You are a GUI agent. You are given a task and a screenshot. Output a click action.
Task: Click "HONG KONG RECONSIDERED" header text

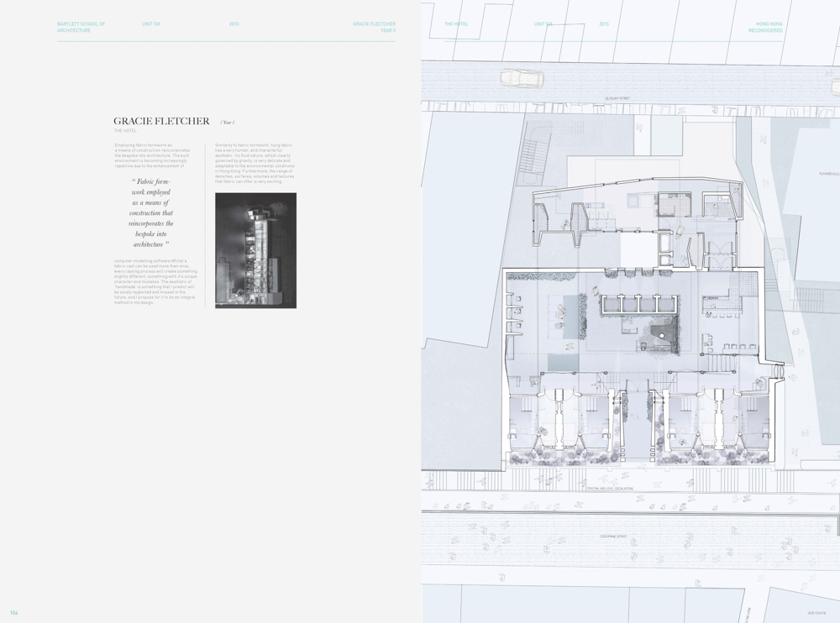click(x=765, y=28)
